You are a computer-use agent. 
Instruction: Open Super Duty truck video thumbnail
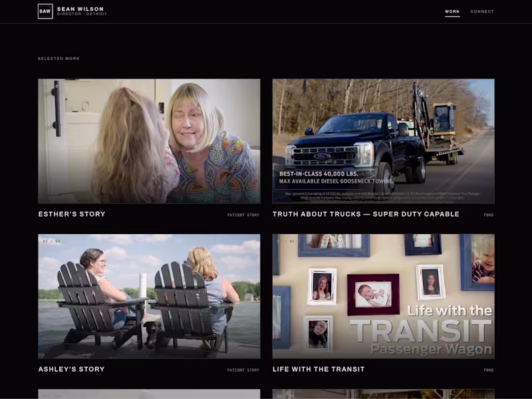(384, 141)
